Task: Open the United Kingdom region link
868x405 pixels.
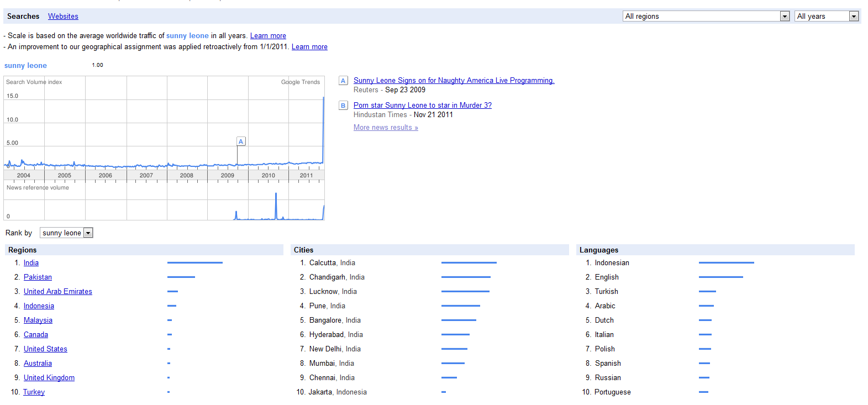Action: click(49, 377)
